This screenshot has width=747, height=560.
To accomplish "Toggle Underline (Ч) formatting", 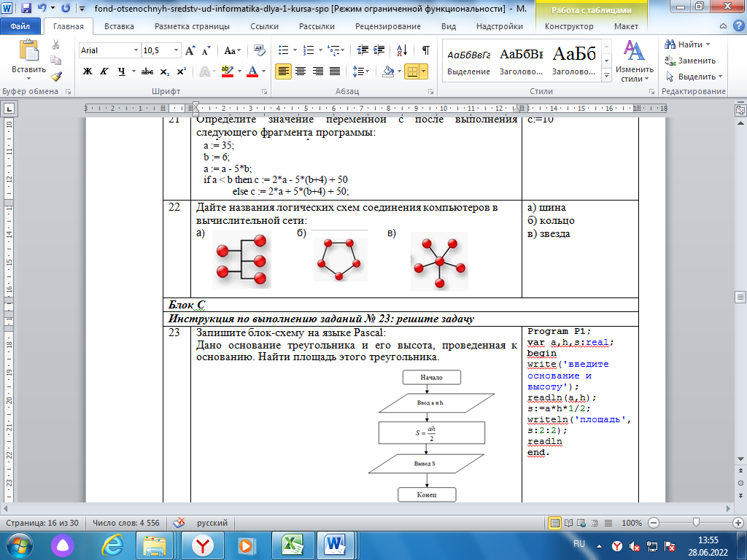I will (122, 71).
